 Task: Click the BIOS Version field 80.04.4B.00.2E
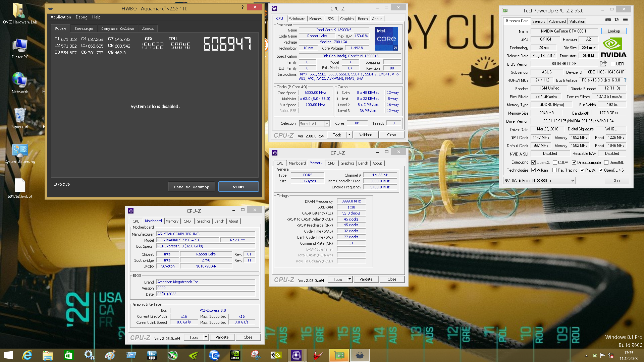(x=564, y=64)
